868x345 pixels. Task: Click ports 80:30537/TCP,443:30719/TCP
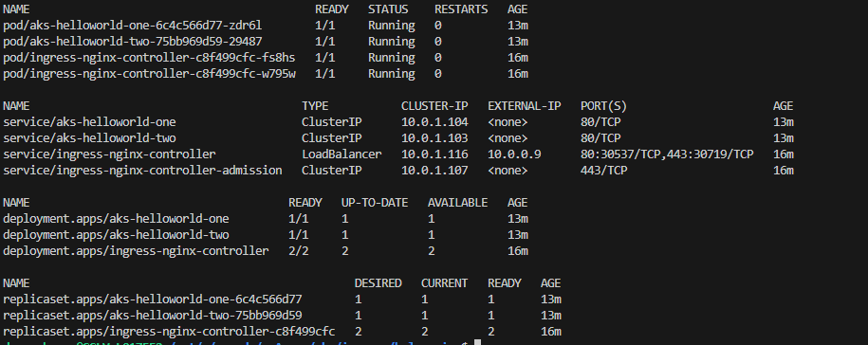click(667, 154)
